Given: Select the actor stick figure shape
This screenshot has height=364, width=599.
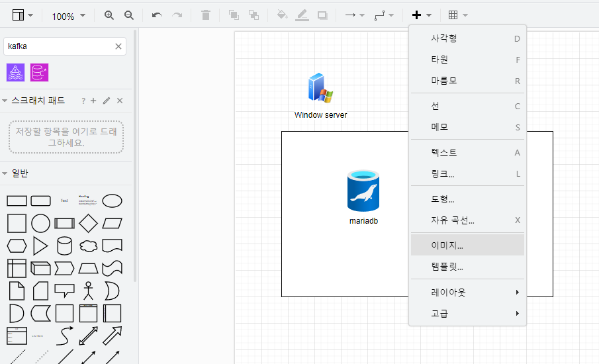Looking at the screenshot, I should click(x=88, y=291).
